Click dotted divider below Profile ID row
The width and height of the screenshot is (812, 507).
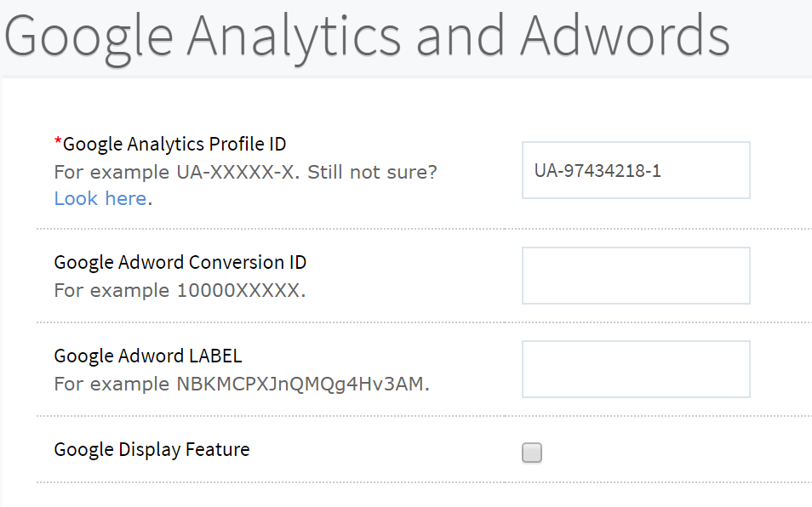point(424,229)
